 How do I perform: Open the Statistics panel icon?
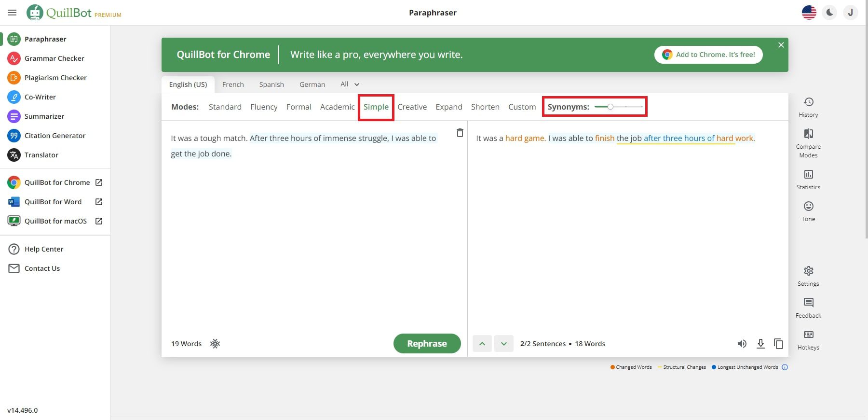tap(808, 175)
